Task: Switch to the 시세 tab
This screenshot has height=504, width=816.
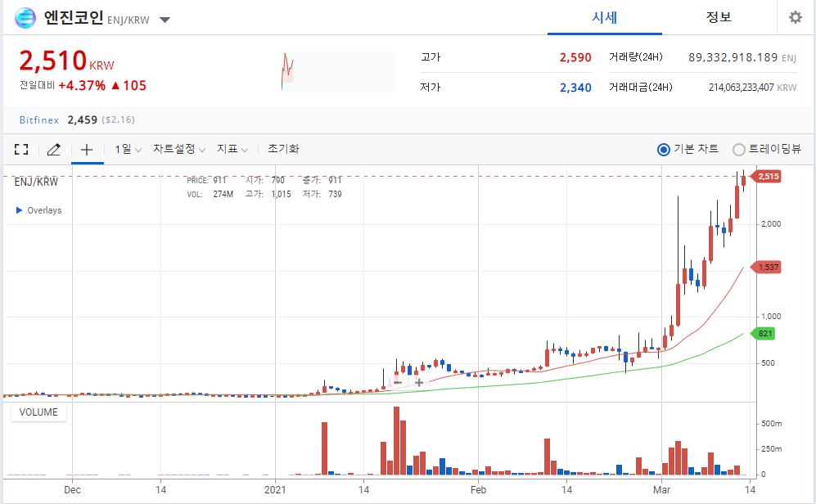Action: click(604, 18)
